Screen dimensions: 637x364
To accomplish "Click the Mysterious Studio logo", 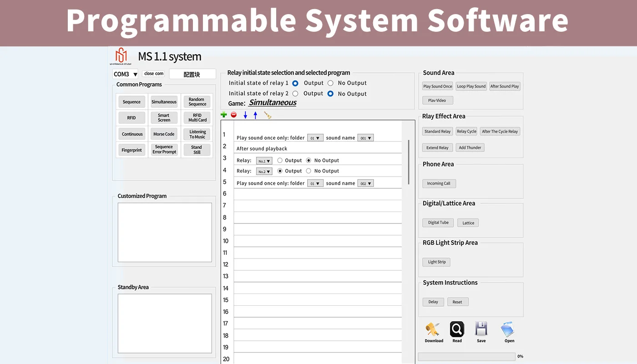I will tap(121, 56).
